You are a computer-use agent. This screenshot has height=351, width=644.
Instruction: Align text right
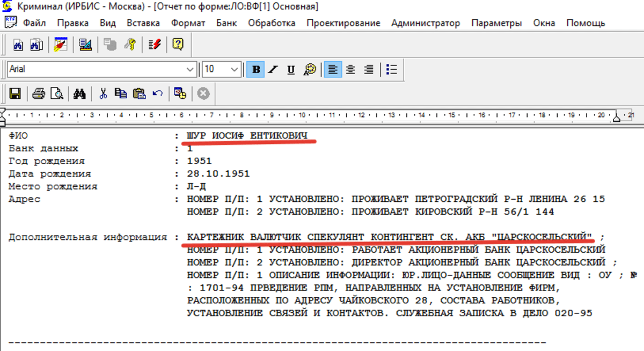click(x=369, y=69)
